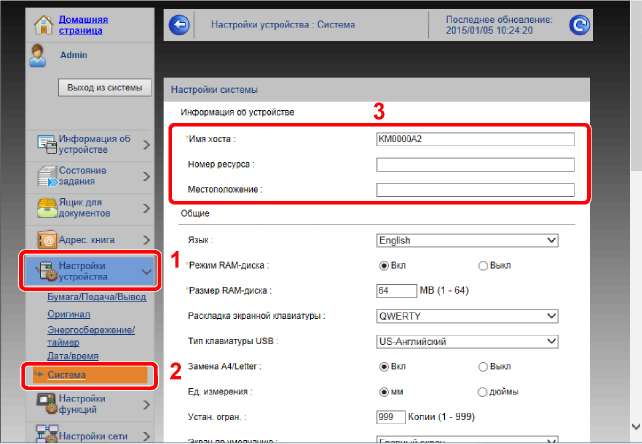642x444 pixels.
Task: Open the on-screen keyboard layout QWERTY dropdown
Action: (467, 316)
